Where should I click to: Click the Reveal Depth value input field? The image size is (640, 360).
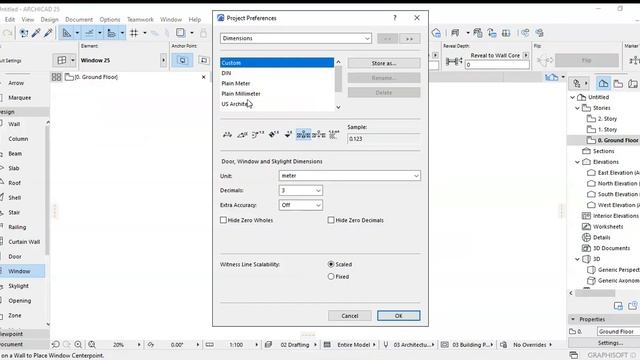(497, 64)
